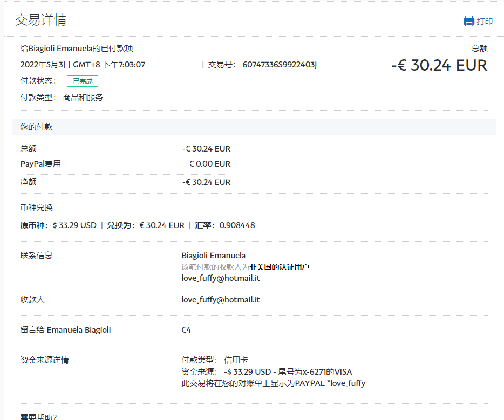Click the 商品和服务 payment type text
The width and height of the screenshot is (504, 420).
(x=83, y=98)
